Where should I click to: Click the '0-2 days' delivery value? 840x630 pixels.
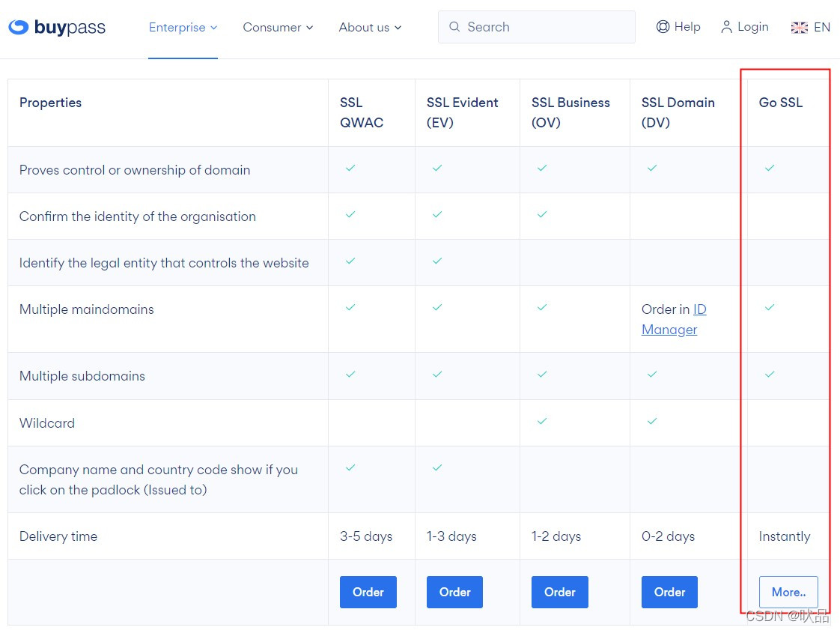[x=668, y=536]
